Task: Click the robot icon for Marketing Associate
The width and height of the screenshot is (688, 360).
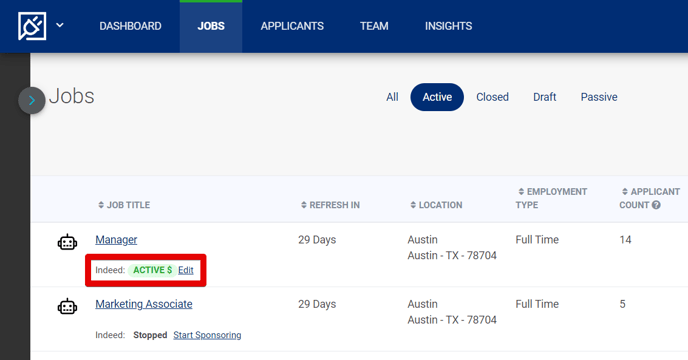Action: click(68, 306)
